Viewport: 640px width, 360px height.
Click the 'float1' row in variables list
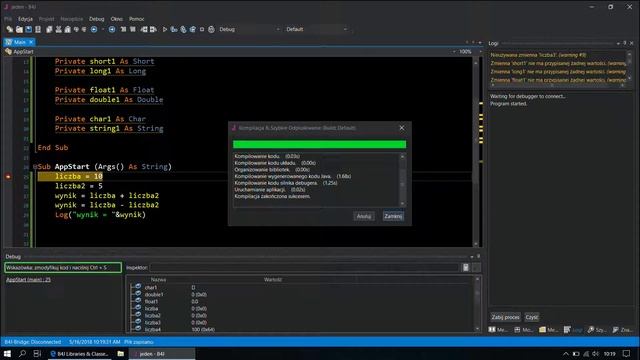pyautogui.click(x=302, y=301)
